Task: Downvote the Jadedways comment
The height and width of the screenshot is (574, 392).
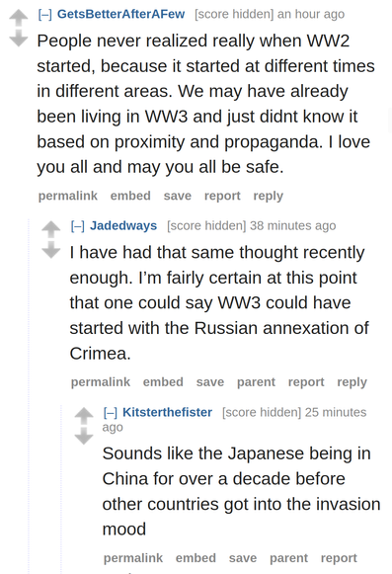Action: click(51, 250)
